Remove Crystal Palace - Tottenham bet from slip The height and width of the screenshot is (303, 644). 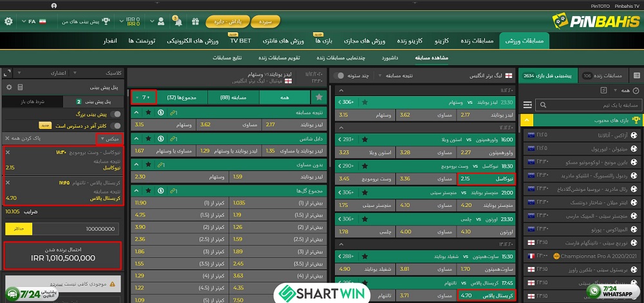(x=8, y=182)
